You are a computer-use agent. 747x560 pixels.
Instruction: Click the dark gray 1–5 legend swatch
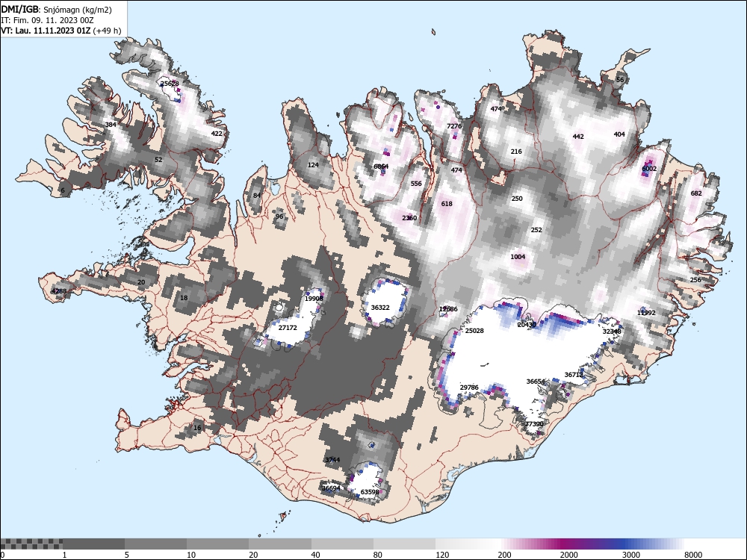[93, 544]
